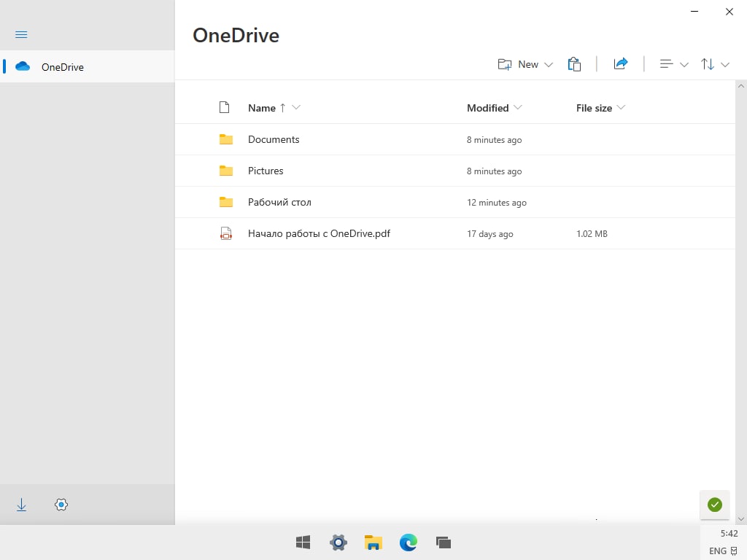747x560 pixels.
Task: Click the New folder button
Action: 518,64
